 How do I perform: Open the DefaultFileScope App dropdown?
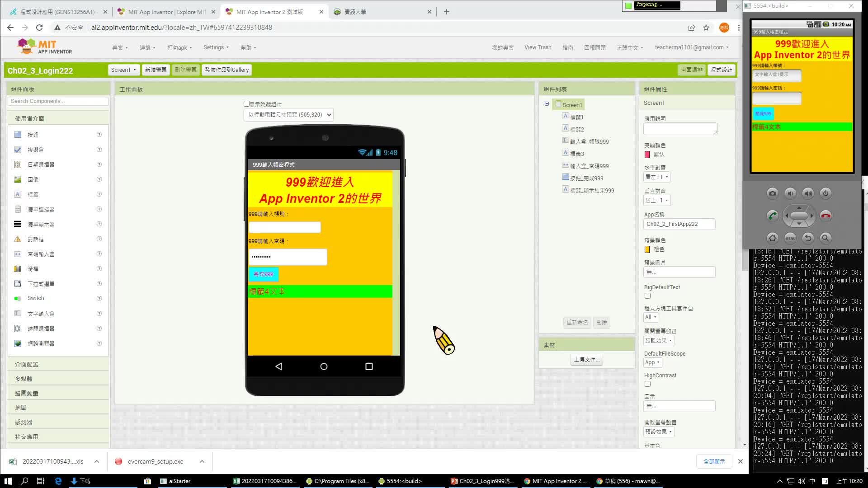point(653,362)
